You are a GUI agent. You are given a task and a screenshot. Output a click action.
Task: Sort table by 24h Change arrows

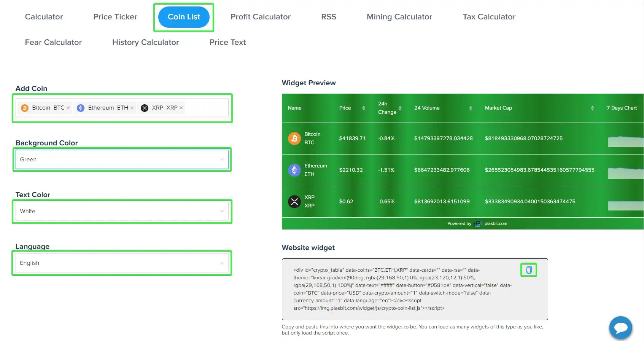point(400,108)
